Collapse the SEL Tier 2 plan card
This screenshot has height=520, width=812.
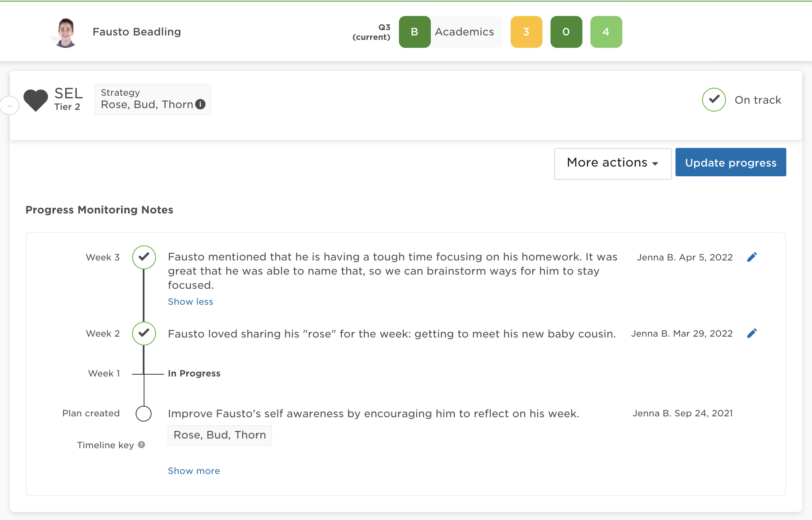pyautogui.click(x=9, y=105)
